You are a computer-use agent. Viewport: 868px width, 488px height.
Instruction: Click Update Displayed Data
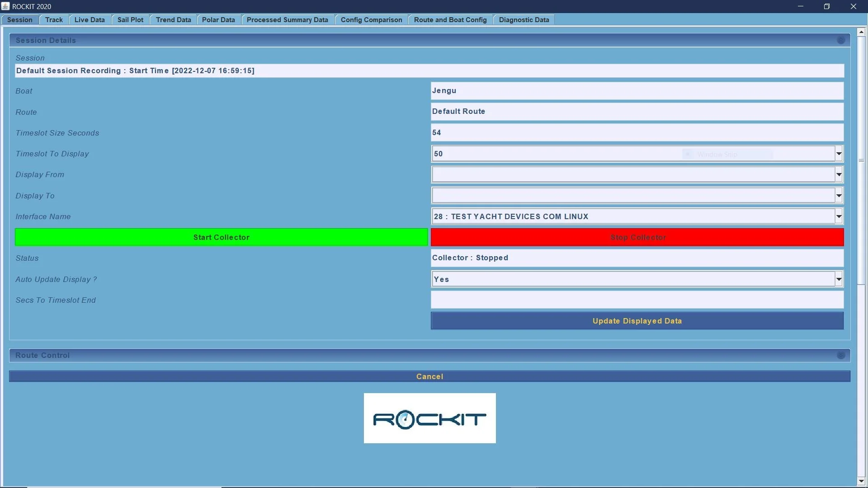(x=637, y=321)
